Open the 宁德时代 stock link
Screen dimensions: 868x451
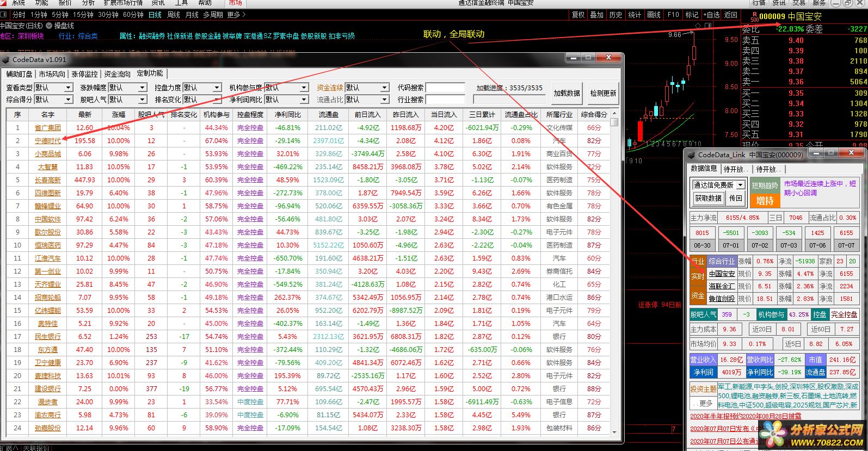point(48,141)
